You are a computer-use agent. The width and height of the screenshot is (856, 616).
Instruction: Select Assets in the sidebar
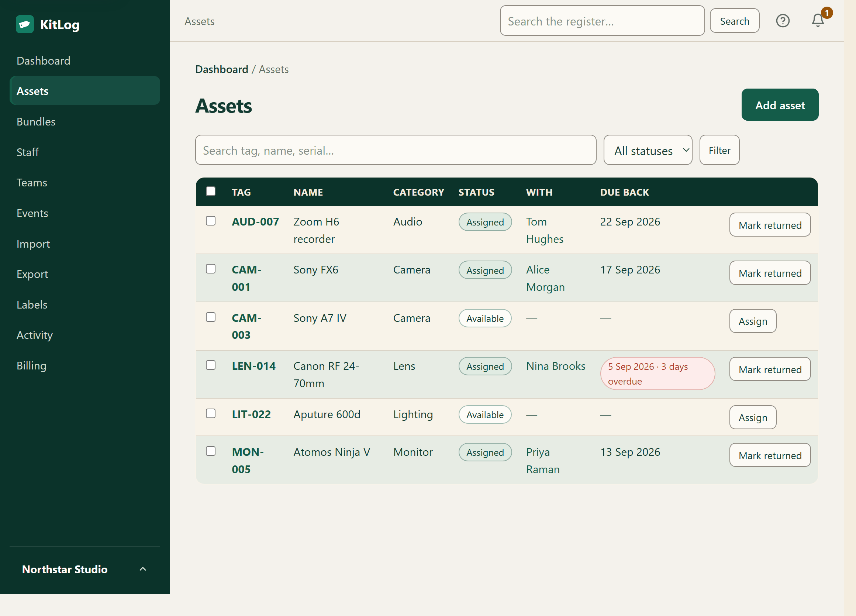tap(84, 91)
